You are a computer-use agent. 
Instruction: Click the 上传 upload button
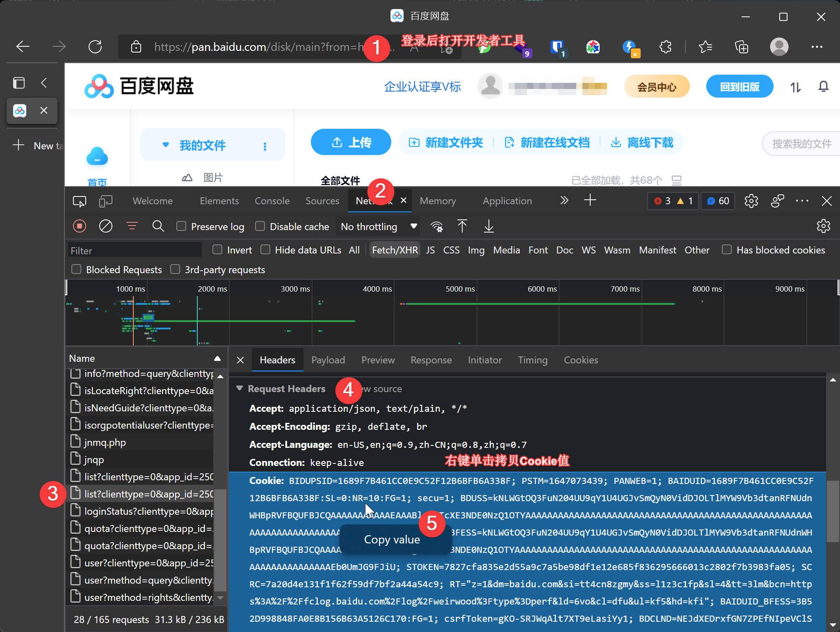(351, 142)
